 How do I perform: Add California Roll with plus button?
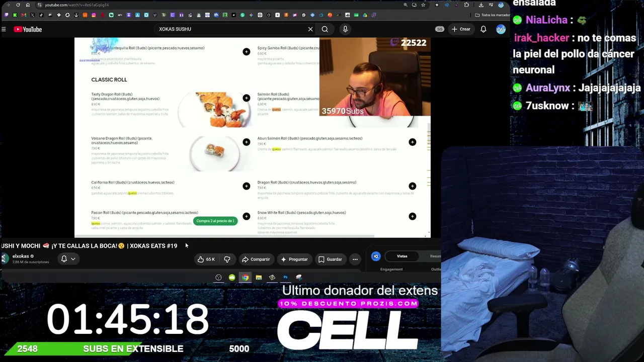pyautogui.click(x=246, y=187)
